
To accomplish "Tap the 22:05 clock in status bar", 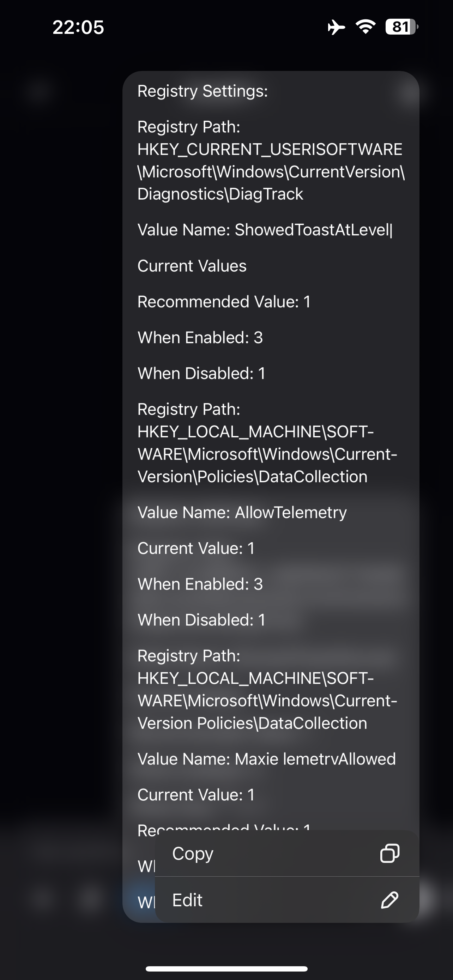I will point(78,28).
